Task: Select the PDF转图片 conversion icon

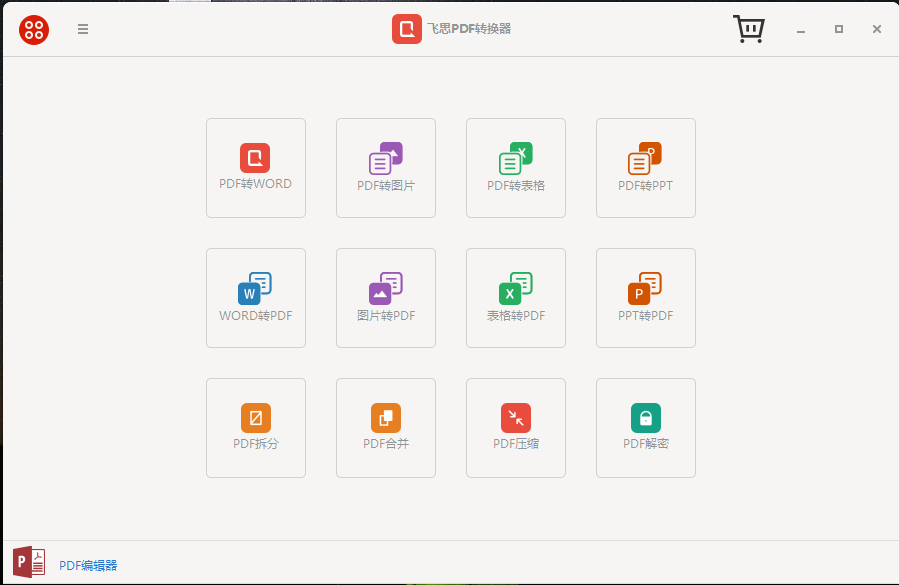Action: coord(386,167)
